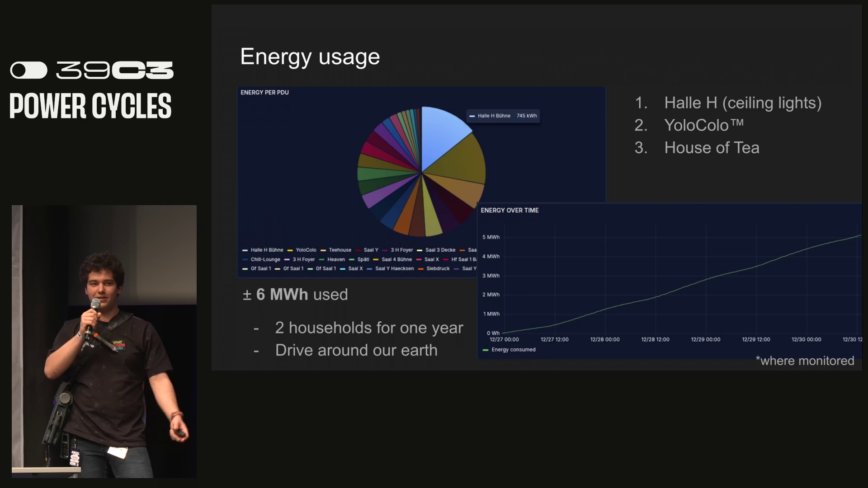Click the Halle H Bühne 745 kWh tooltip

point(503,116)
